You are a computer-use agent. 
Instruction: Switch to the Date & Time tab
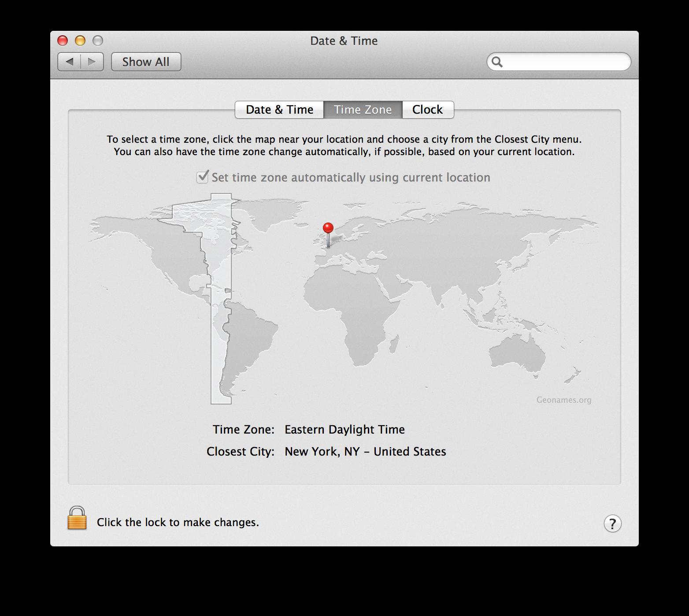coord(279,109)
